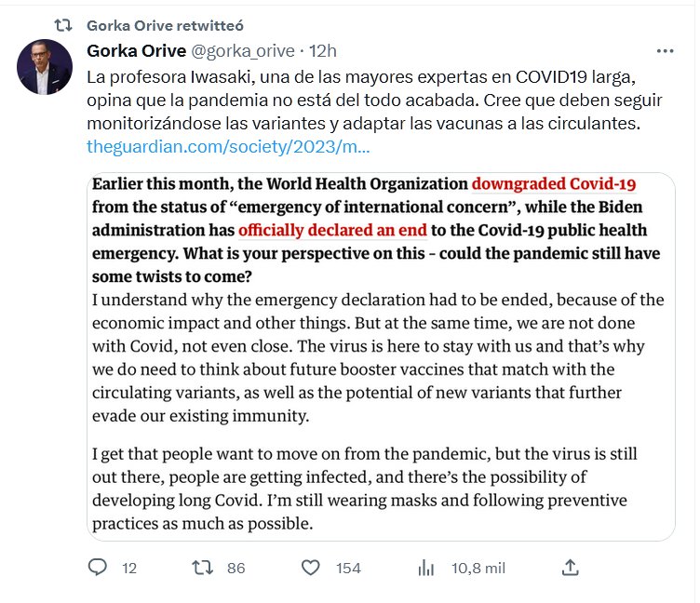Click the 154 likes count

(x=348, y=568)
